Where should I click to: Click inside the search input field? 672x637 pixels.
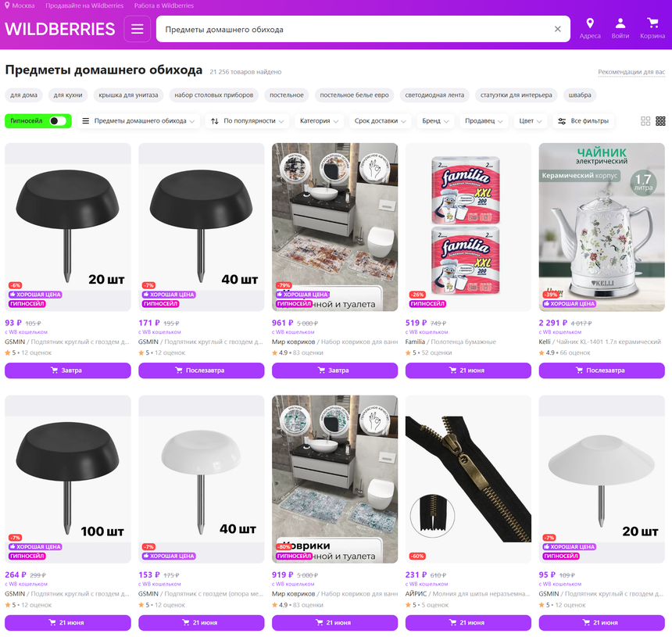tap(356, 29)
